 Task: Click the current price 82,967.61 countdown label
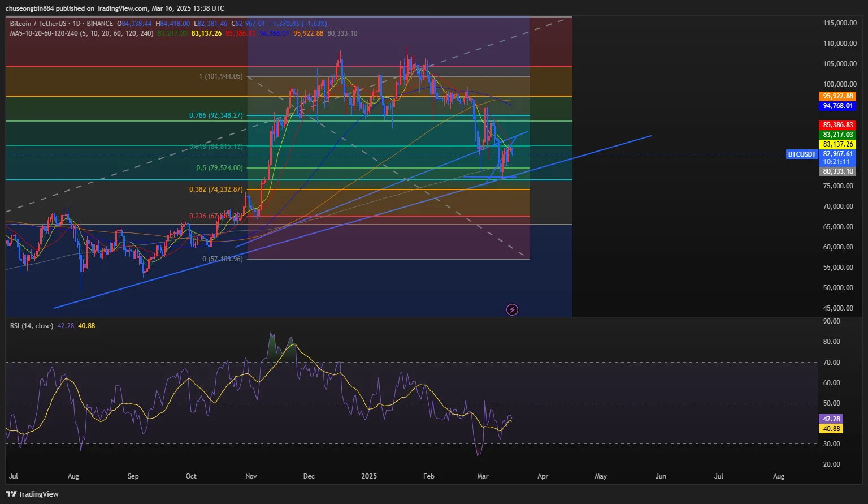(837, 157)
